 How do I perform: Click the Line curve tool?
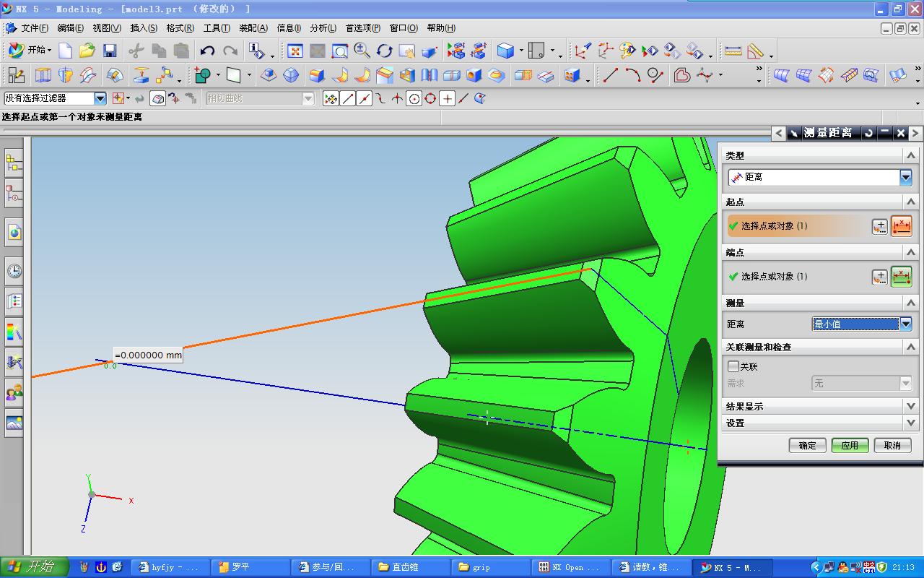(x=611, y=75)
